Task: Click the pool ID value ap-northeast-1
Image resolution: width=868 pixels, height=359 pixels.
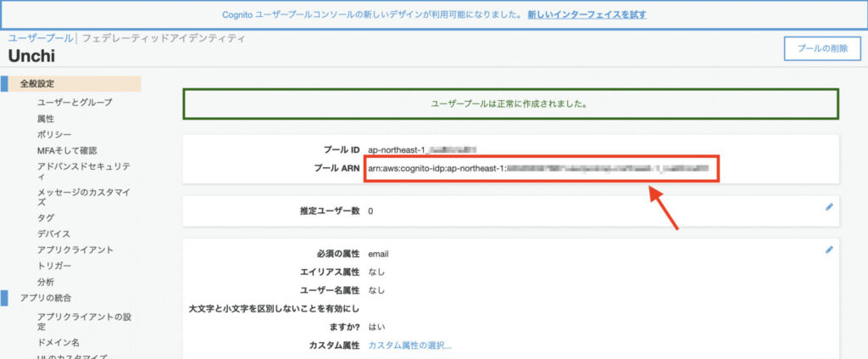Action: click(422, 150)
